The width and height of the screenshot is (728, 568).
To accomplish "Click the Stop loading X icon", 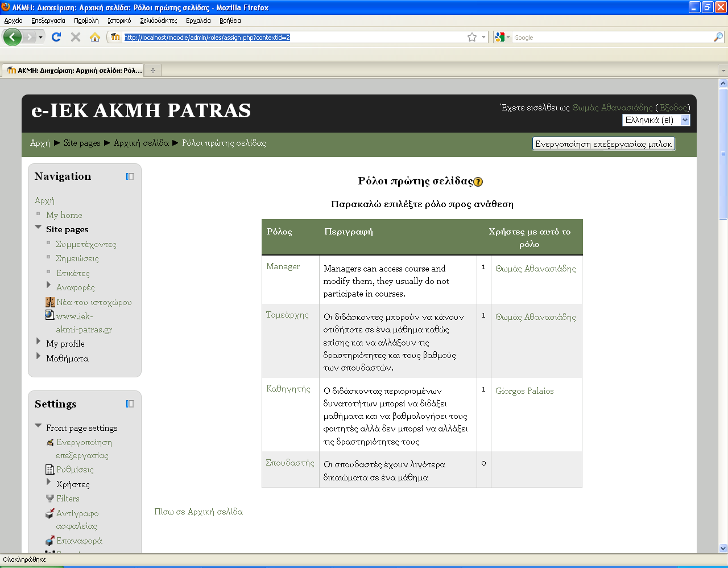I will tap(75, 37).
